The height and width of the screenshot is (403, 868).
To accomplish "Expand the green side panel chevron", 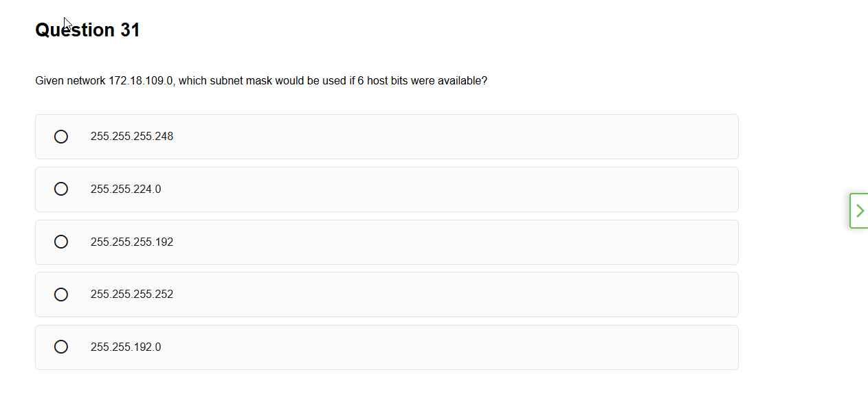I will (x=860, y=211).
